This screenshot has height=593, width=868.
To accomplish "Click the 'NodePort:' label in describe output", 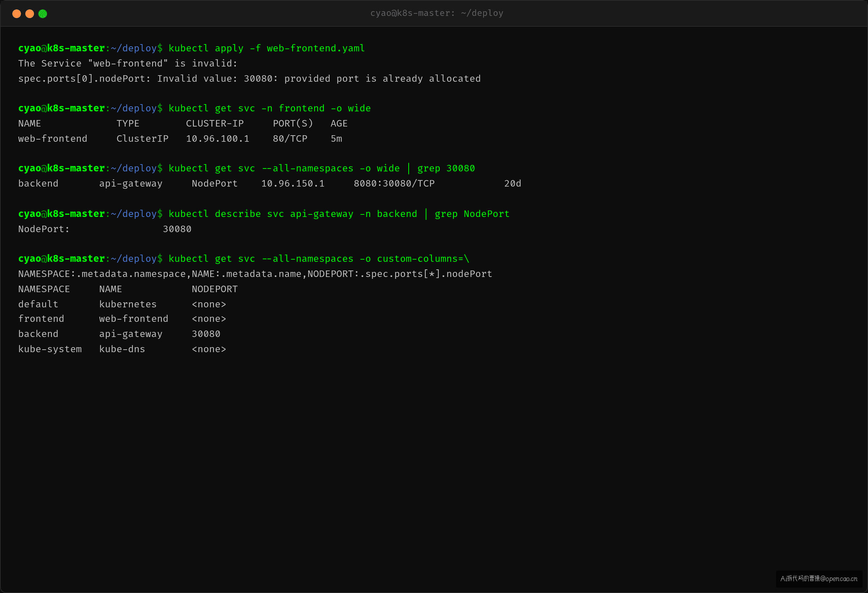I will coord(44,229).
